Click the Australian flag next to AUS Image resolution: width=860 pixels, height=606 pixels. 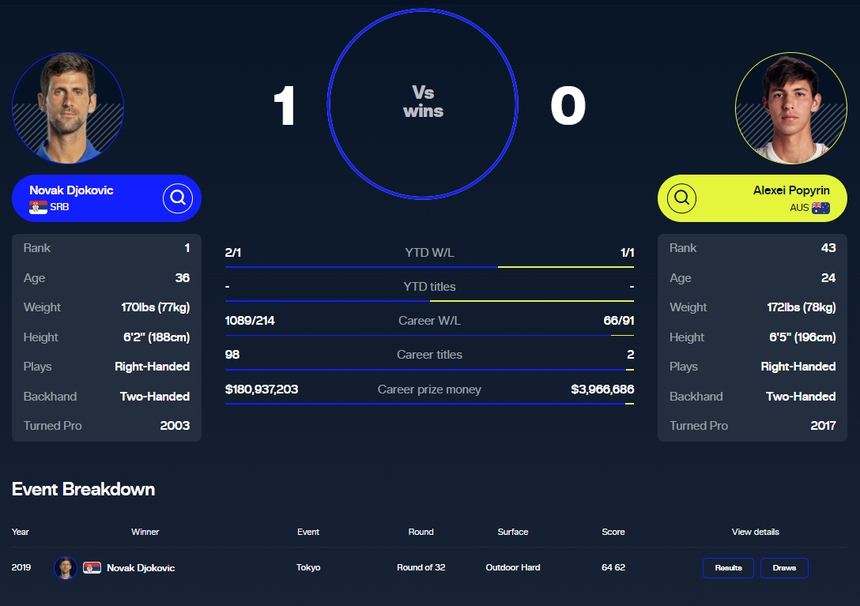(x=821, y=208)
